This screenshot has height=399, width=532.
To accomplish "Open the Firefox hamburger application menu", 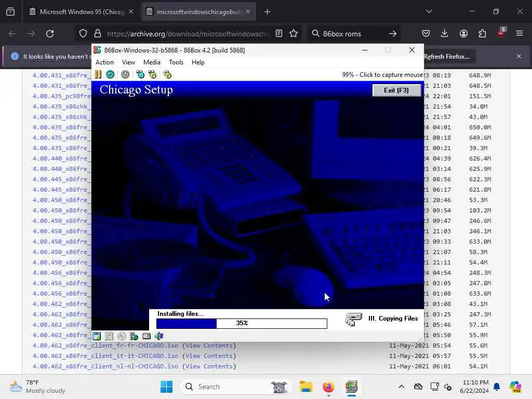I will coord(520,34).
